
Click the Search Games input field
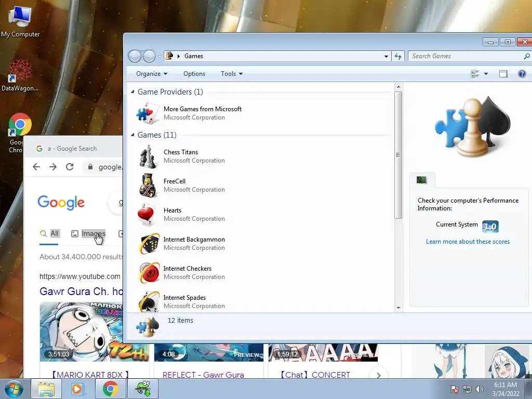pyautogui.click(x=465, y=56)
